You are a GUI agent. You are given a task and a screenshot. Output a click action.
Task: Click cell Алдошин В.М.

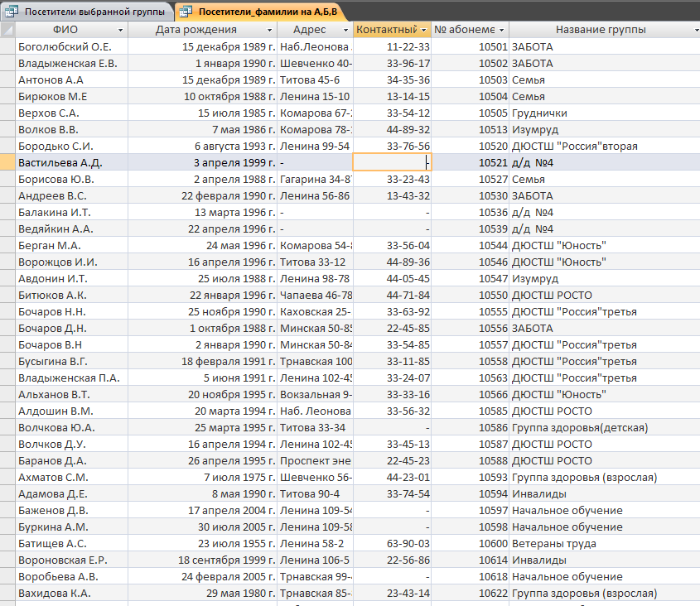pos(71,411)
